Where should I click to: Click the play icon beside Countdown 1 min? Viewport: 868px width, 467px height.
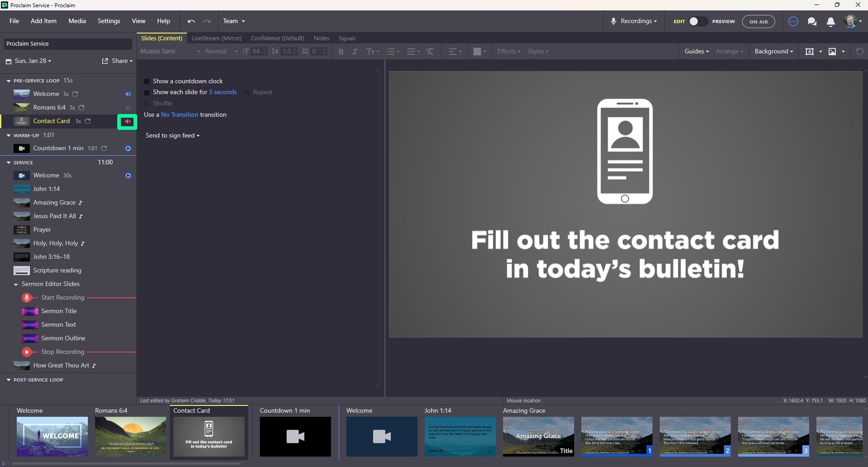tap(128, 148)
